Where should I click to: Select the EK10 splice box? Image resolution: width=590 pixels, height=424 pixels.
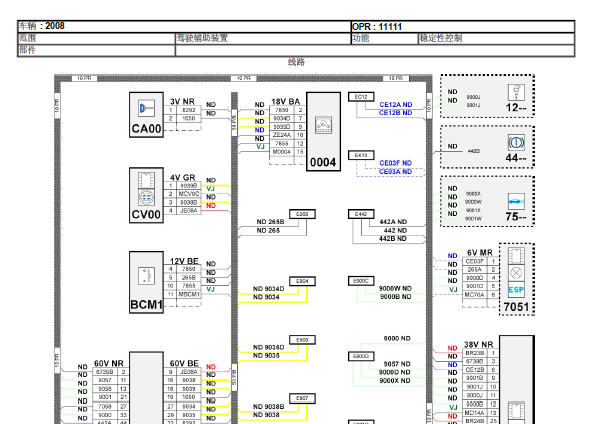click(361, 155)
